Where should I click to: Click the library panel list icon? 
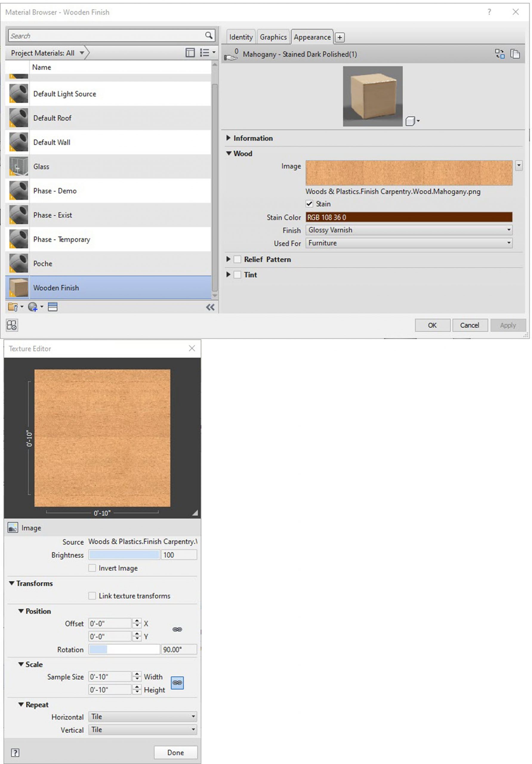[x=53, y=307]
